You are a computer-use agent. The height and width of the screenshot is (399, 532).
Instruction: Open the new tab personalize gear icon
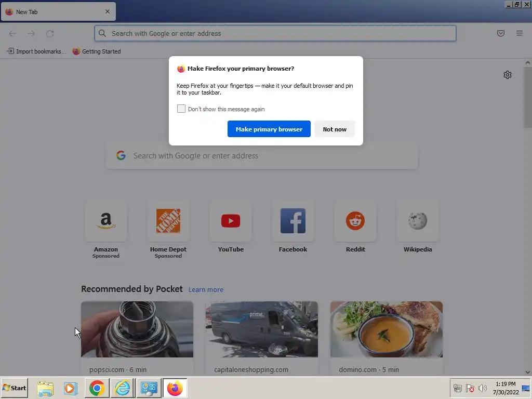[x=507, y=75]
